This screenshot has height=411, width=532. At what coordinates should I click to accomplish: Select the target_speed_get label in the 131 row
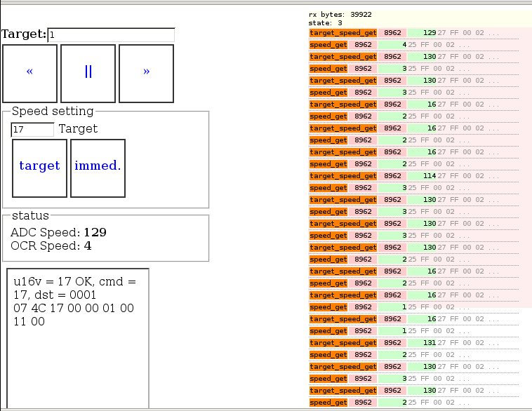tap(343, 343)
